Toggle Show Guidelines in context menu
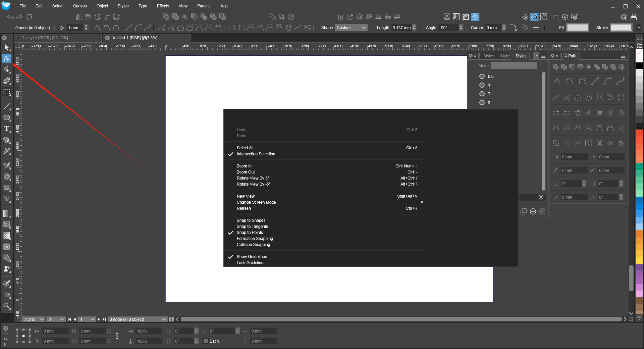The image size is (644, 349). coord(252,257)
